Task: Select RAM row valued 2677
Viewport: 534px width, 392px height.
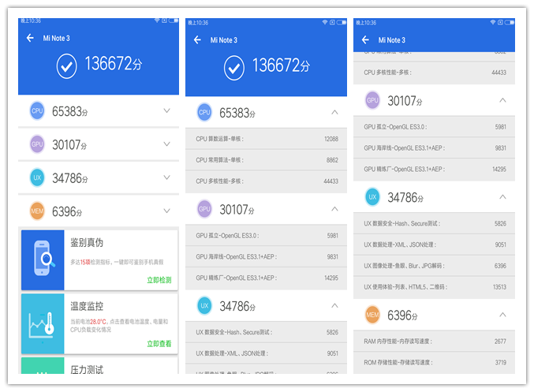Action: 434,342
